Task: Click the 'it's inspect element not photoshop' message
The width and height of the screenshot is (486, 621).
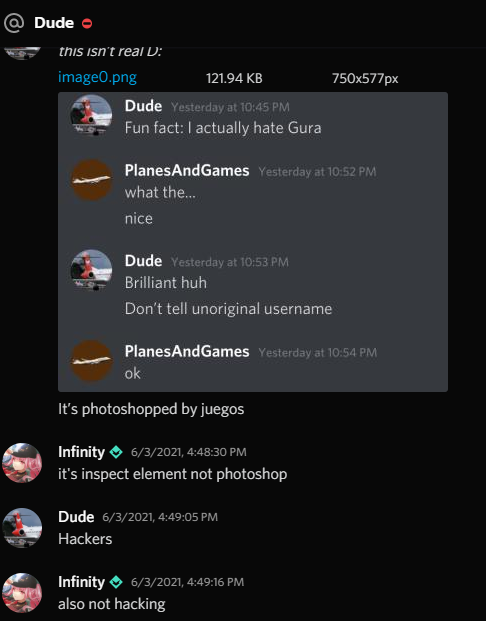Action: pyautogui.click(x=172, y=474)
